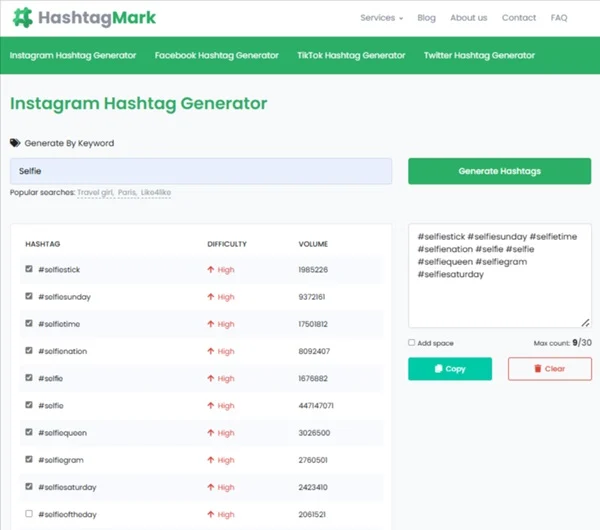The width and height of the screenshot is (600, 530).
Task: Check the #selfieoftheday checkbox
Action: (29, 513)
